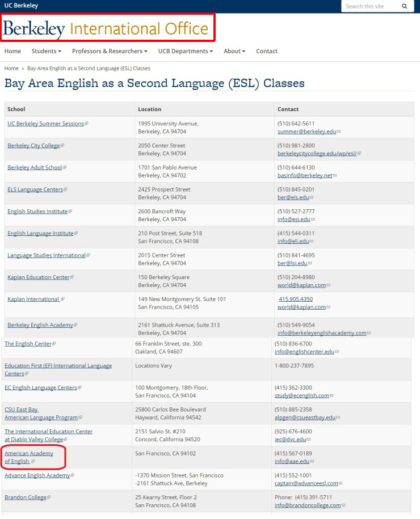Click the Location column header
The image size is (420, 519).
click(x=150, y=109)
